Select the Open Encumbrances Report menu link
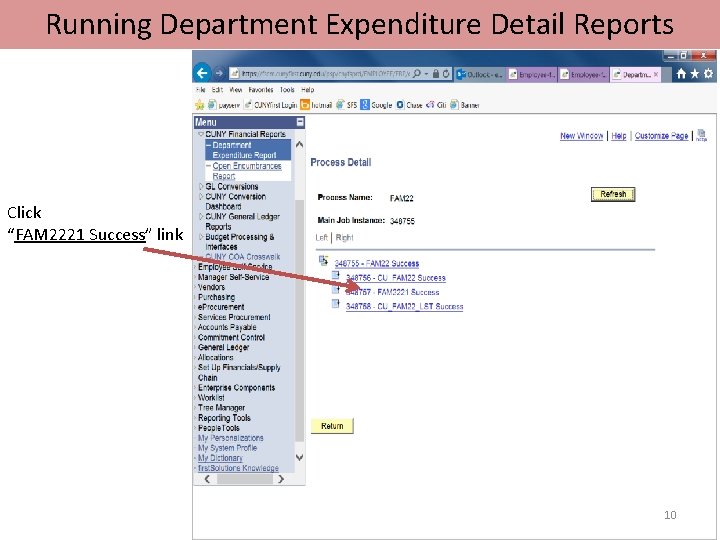This screenshot has height=540, width=720. pyautogui.click(x=247, y=171)
